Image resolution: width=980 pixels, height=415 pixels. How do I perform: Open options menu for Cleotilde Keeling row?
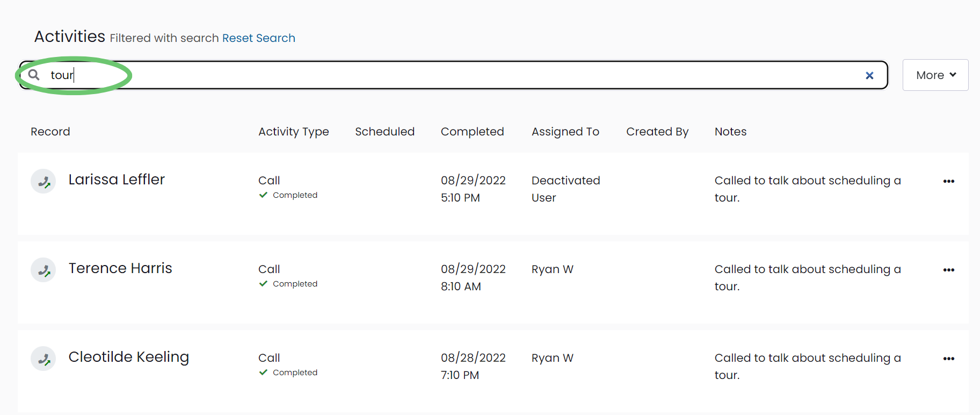tap(949, 359)
